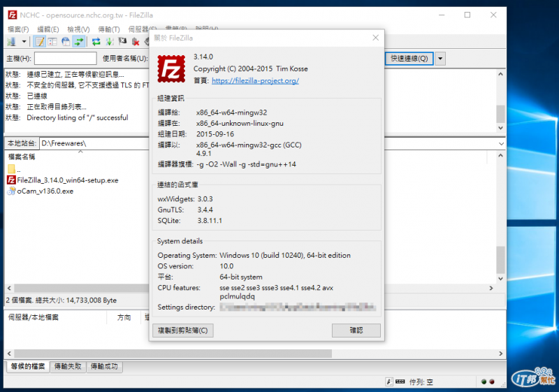Toggle local directory tree icon

pyautogui.click(x=52, y=42)
